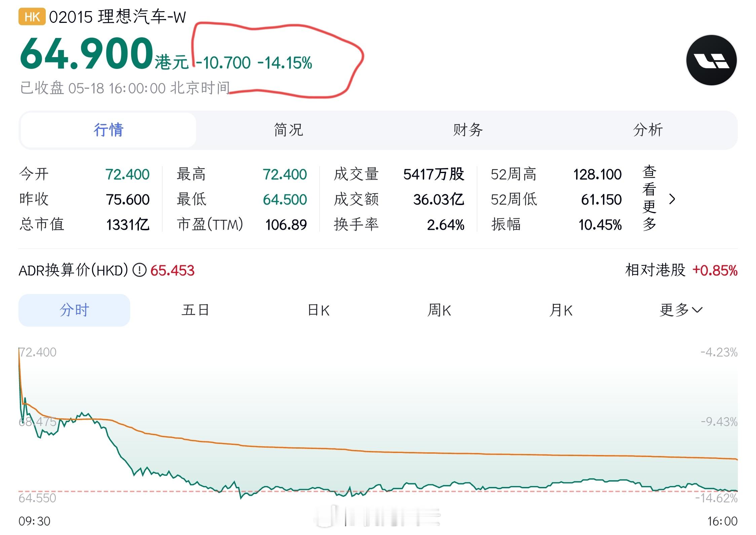Image resolution: width=756 pixels, height=535 pixels.
Task: Select the 五日 chart view
Action: pyautogui.click(x=195, y=310)
